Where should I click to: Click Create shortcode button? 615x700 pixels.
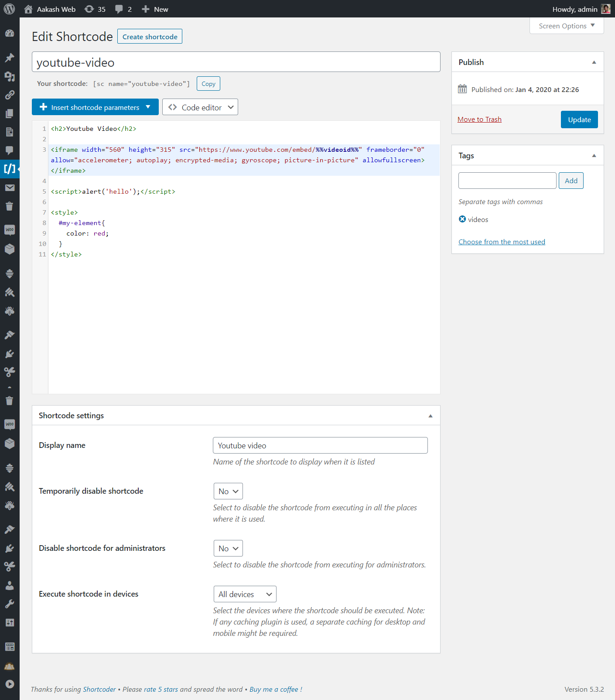[x=150, y=37]
